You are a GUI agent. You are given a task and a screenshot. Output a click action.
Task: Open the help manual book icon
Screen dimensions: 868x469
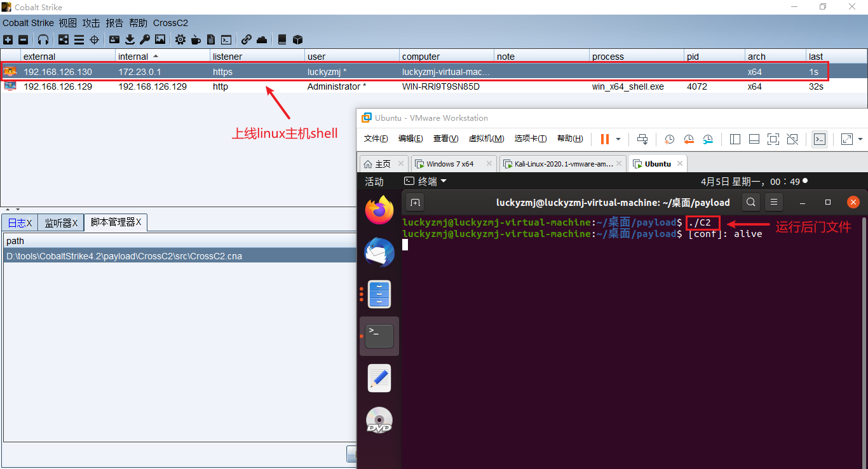coord(281,39)
